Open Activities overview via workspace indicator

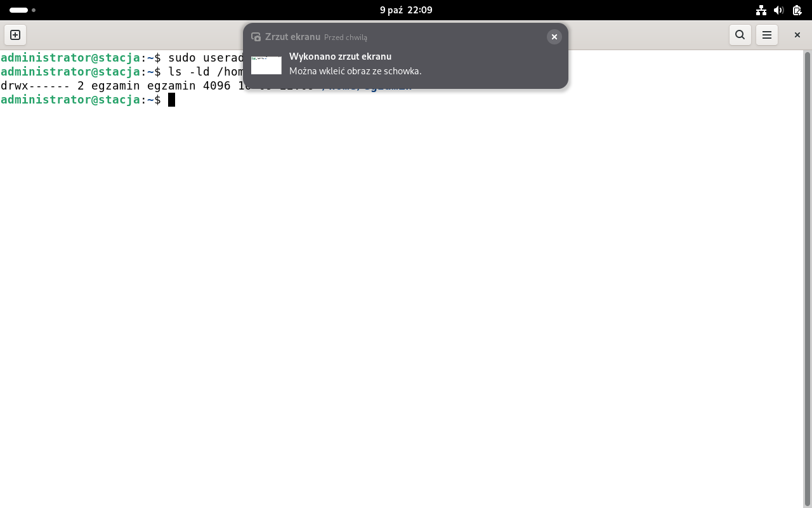[22, 10]
